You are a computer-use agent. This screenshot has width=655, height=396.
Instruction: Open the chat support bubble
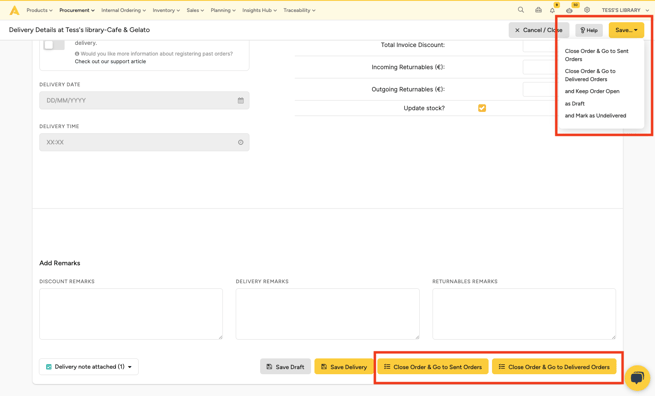point(637,378)
